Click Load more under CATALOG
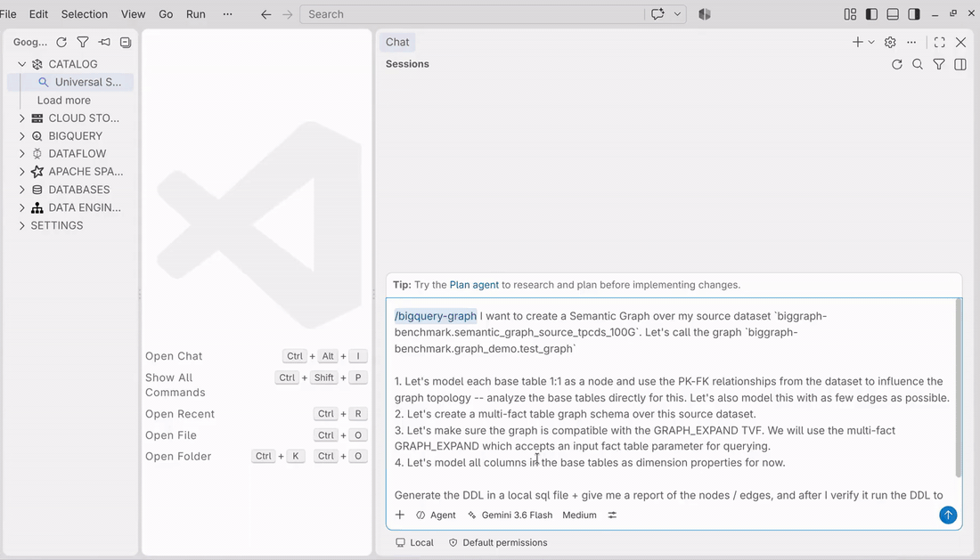 (64, 100)
